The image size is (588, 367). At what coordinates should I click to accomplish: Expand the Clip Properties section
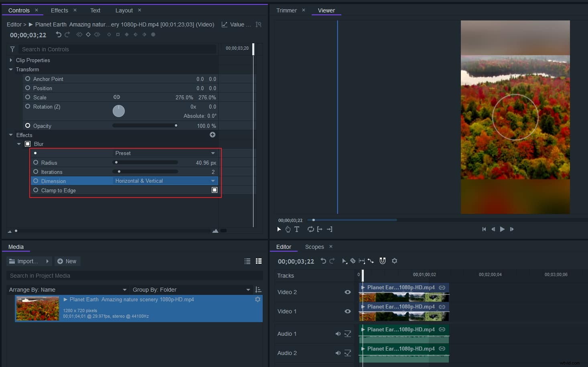point(11,60)
